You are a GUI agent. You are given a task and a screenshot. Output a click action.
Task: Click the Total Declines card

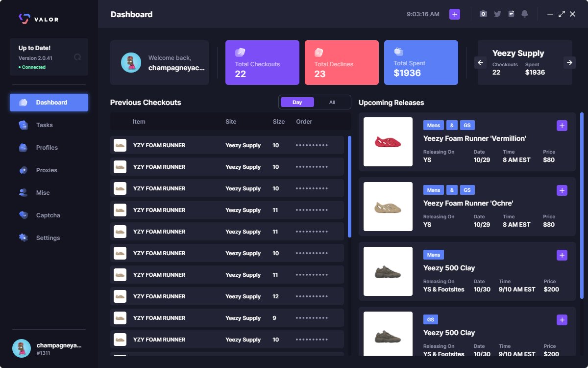[x=342, y=63]
